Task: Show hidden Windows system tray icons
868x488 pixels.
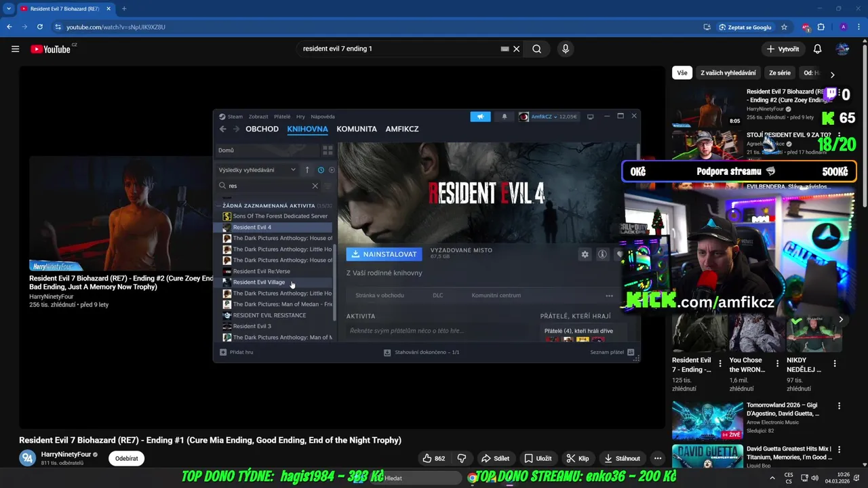Action: 772,478
